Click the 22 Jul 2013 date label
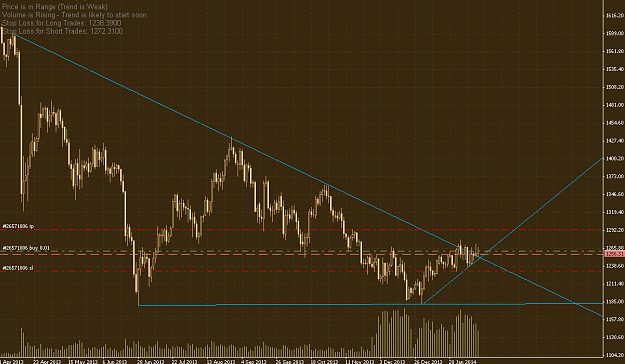625x364 pixels. click(185, 361)
